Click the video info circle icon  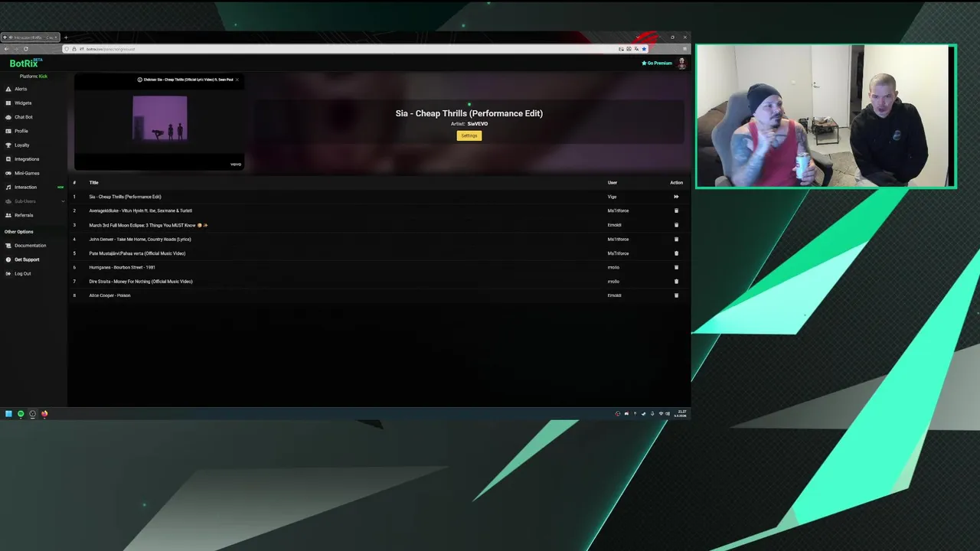pos(139,80)
